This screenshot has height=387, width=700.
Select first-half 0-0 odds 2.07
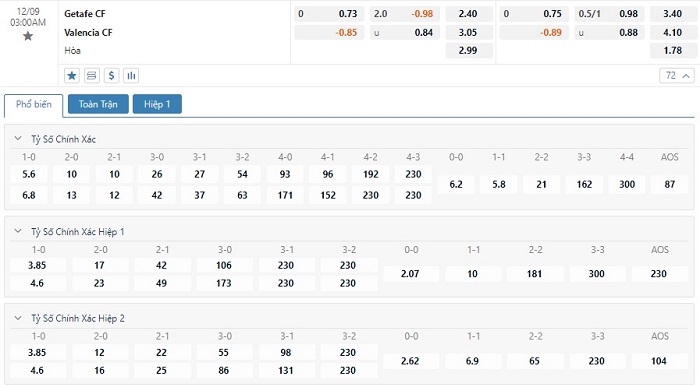click(x=410, y=274)
